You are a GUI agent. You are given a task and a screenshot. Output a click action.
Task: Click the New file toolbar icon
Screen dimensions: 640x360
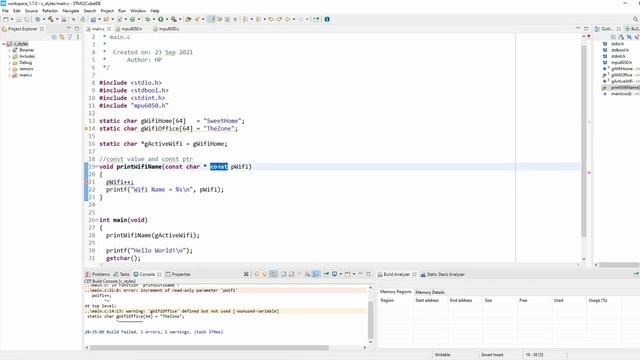pos(6,19)
